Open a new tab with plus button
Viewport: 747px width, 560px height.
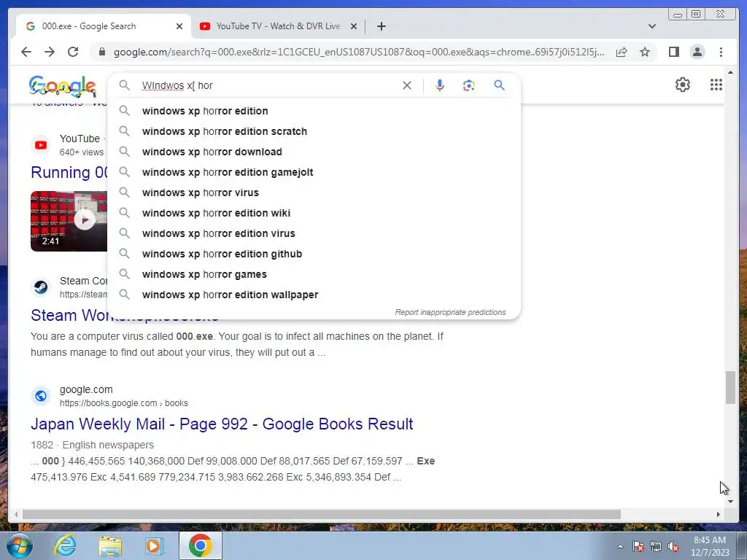[381, 26]
